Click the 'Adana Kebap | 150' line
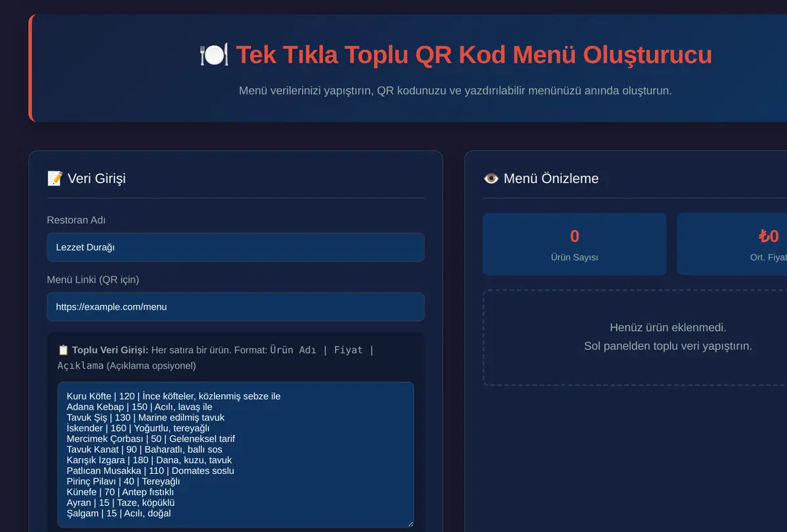This screenshot has width=787, height=532. [x=140, y=407]
